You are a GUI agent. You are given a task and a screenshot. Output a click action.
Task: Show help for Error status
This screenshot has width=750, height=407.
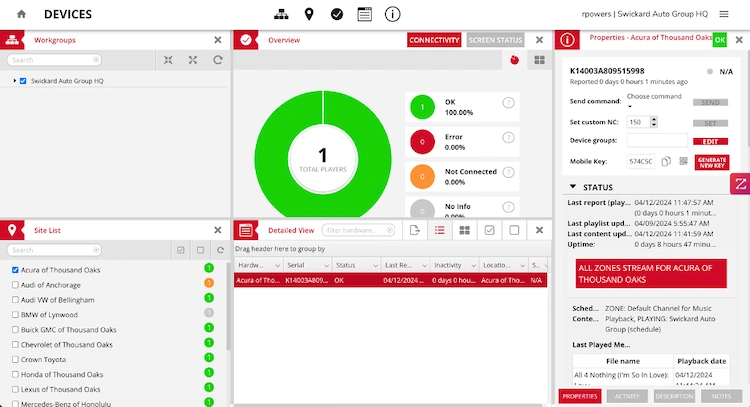(508, 138)
